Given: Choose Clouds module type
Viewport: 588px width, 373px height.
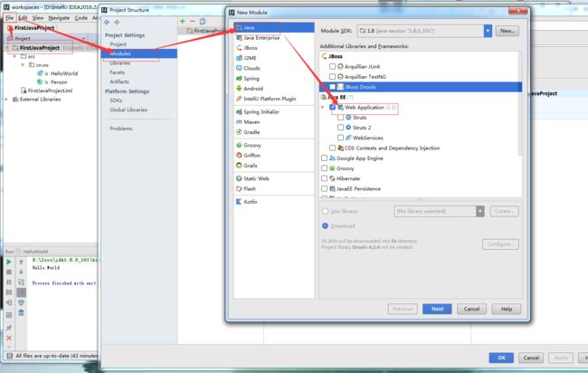Looking at the screenshot, I should [274, 68].
